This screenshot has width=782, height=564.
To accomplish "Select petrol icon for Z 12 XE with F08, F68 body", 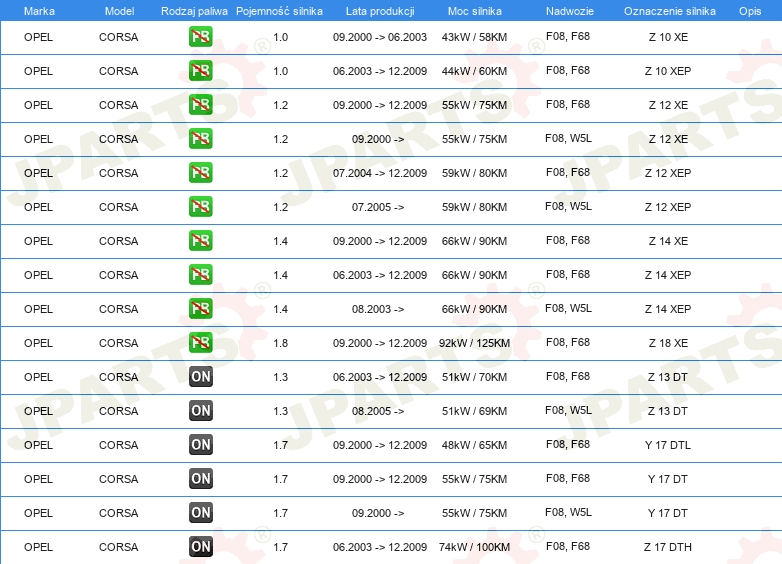I will tap(200, 105).
